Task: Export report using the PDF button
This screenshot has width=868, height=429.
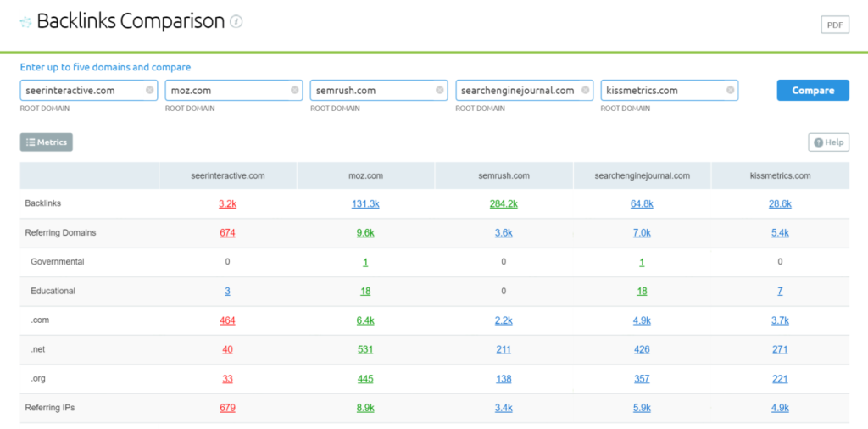Action: tap(834, 25)
